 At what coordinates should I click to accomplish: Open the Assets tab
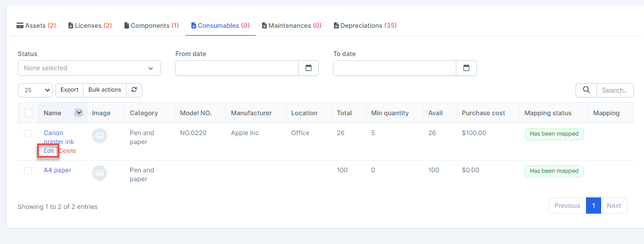pos(36,26)
